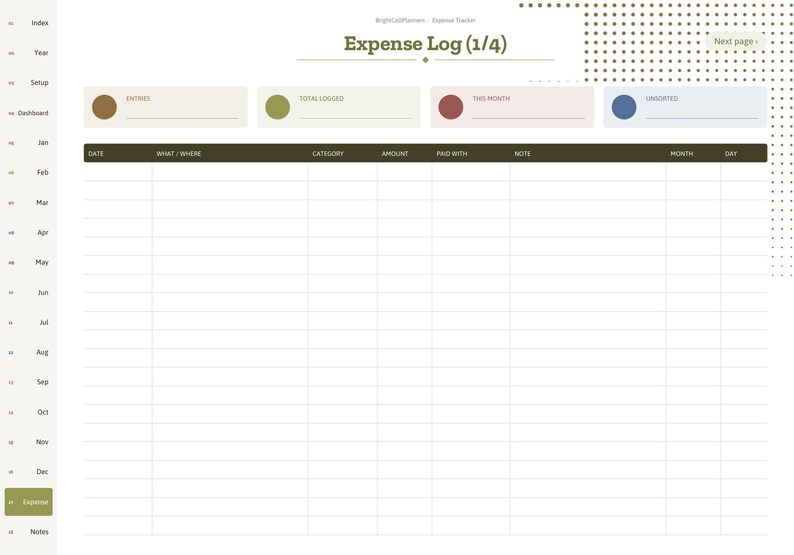The width and height of the screenshot is (794, 555).
Task: Click the red This Month circle icon
Action: click(x=451, y=107)
